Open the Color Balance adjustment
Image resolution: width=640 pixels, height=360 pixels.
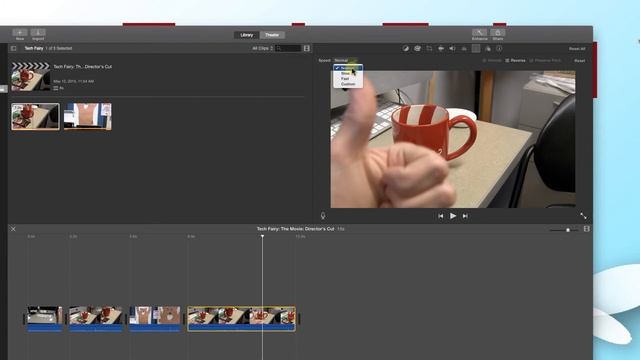coord(405,48)
